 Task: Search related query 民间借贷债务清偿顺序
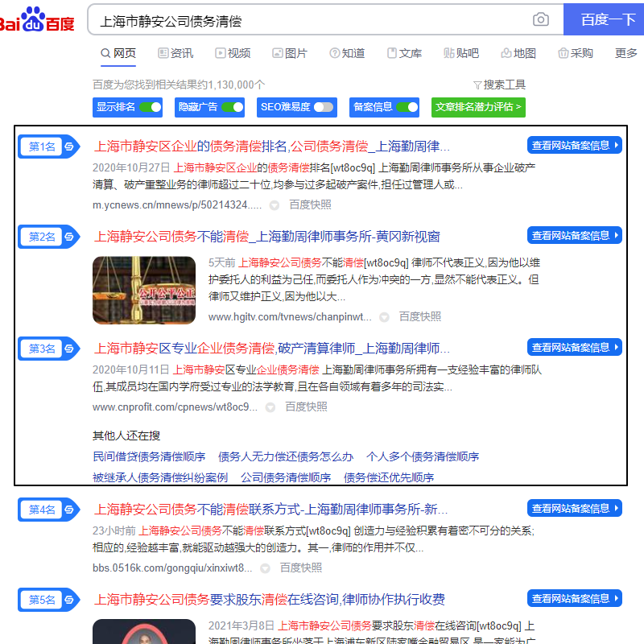(x=149, y=456)
